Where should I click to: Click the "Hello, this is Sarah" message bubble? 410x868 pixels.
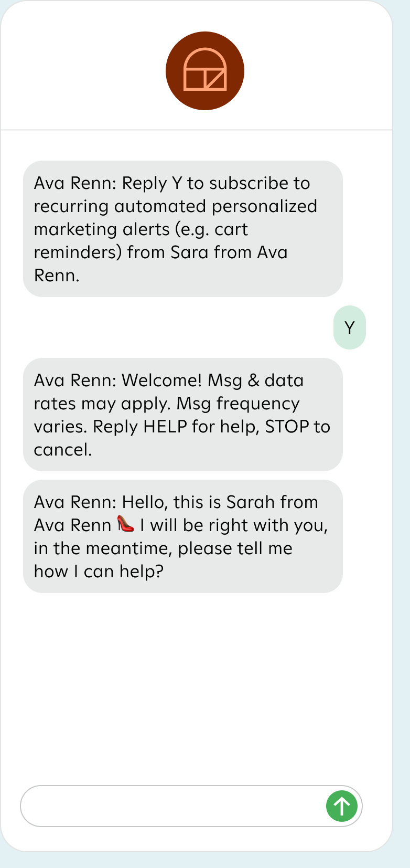pos(183,536)
